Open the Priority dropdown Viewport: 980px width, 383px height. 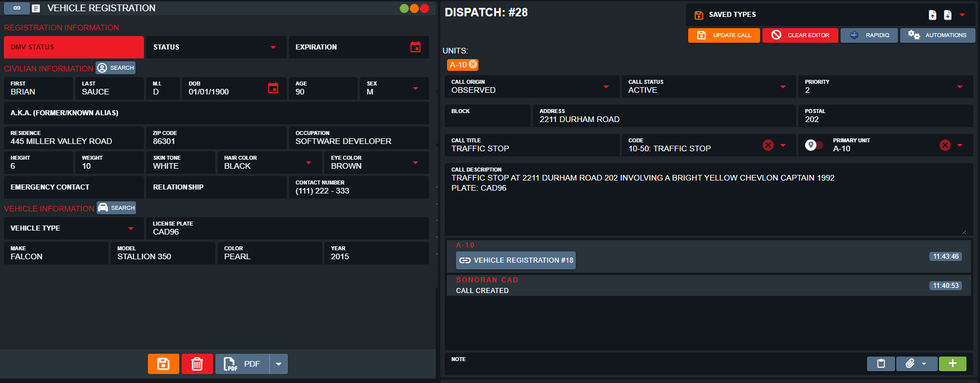[960, 87]
